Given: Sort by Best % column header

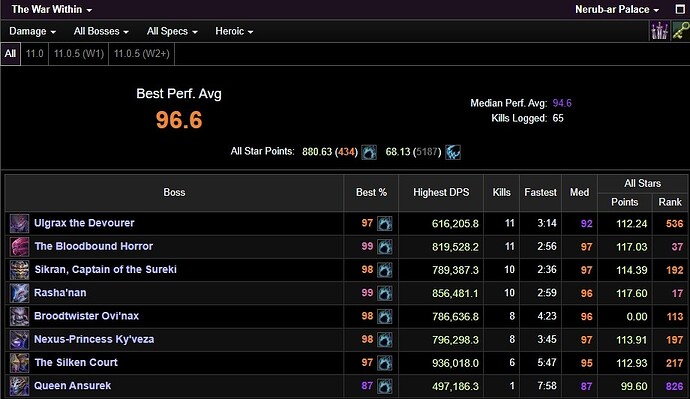Looking at the screenshot, I should pos(371,193).
